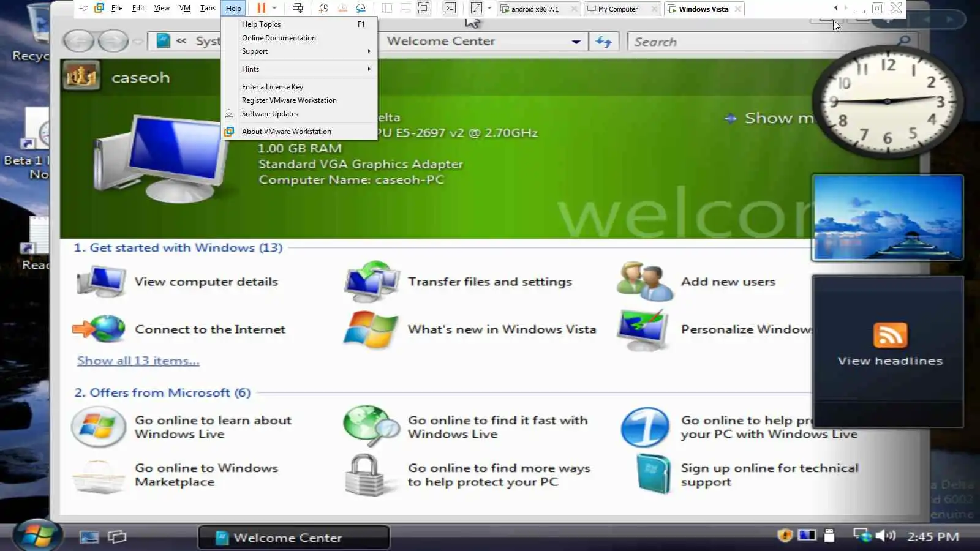The image size is (980, 551).
Task: Click the Windows Vista Start orb
Action: coord(37,535)
